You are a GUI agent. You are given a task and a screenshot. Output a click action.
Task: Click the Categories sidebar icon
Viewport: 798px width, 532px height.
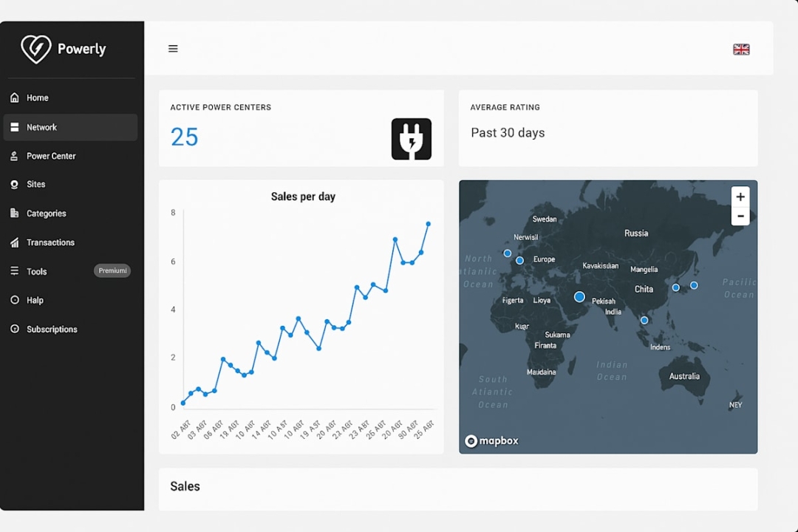[x=14, y=213]
